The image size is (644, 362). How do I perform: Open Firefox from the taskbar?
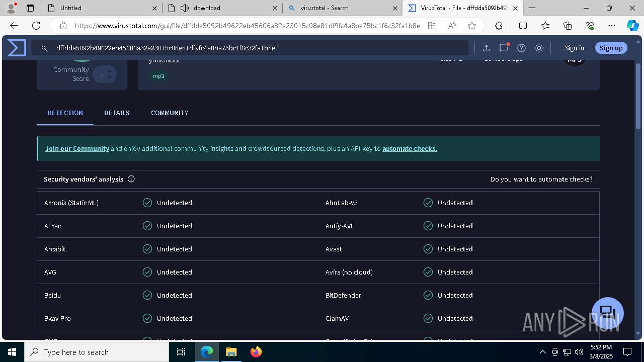[256, 352]
